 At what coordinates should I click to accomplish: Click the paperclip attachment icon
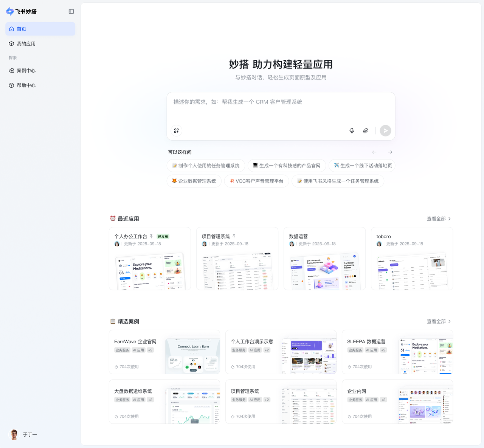[x=365, y=131]
